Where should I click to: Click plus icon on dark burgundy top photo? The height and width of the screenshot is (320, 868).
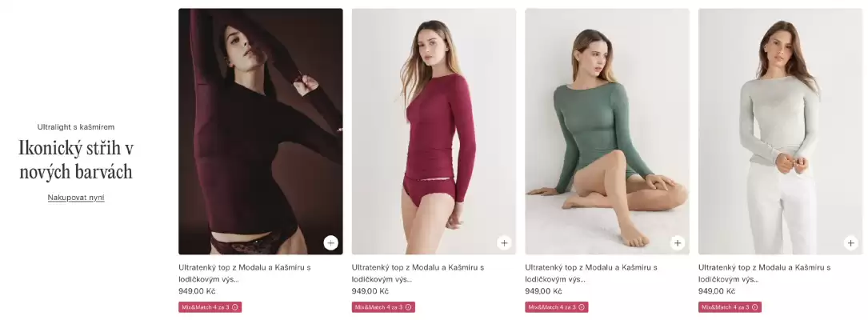click(x=330, y=242)
